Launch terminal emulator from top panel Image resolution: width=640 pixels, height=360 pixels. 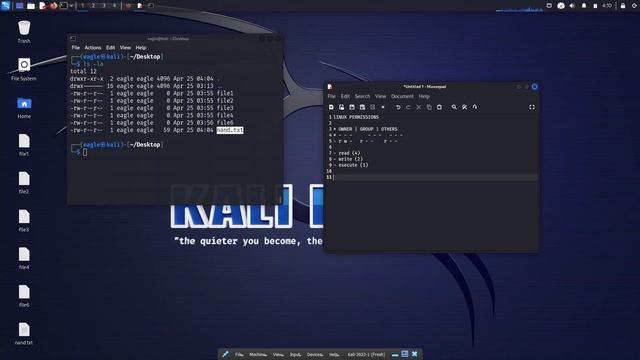click(64, 6)
